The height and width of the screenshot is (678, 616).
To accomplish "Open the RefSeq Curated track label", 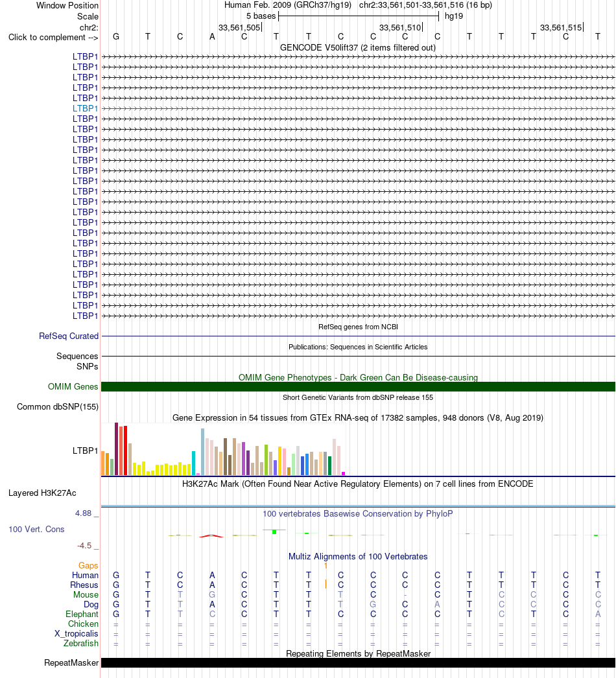I will pos(68,336).
